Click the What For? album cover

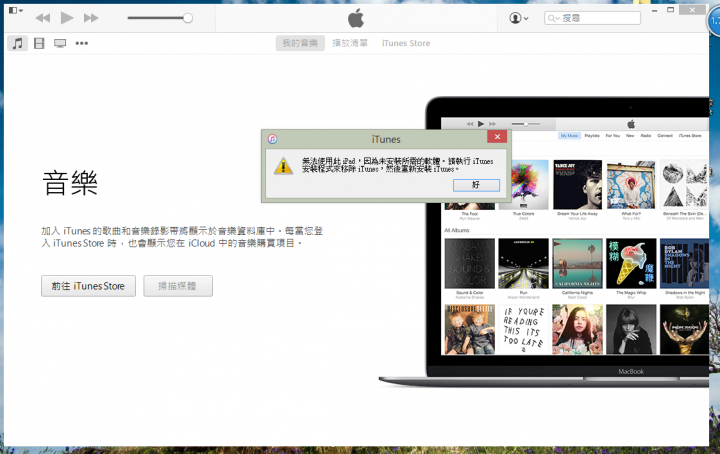631,185
